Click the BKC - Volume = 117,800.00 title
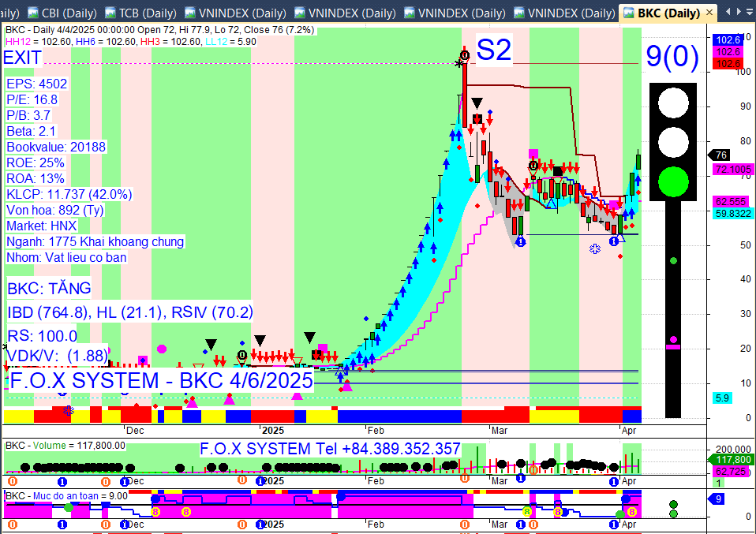756x534 pixels. pyautogui.click(x=65, y=446)
